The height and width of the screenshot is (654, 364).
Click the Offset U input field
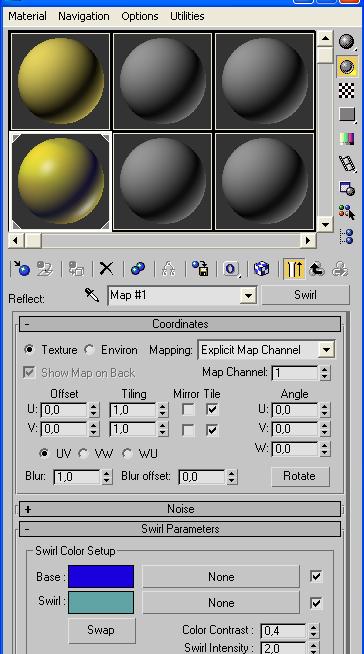[x=64, y=410]
